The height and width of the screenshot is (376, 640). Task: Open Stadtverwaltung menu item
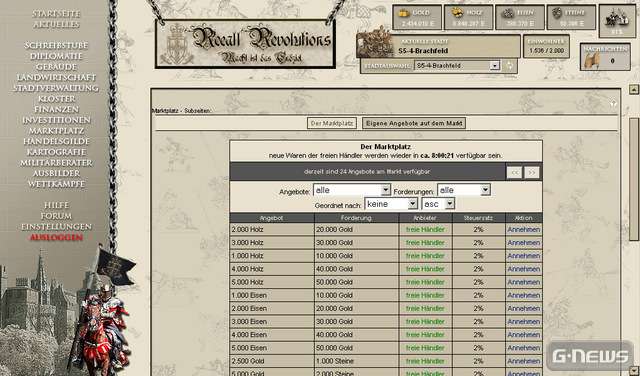pyautogui.click(x=56, y=88)
